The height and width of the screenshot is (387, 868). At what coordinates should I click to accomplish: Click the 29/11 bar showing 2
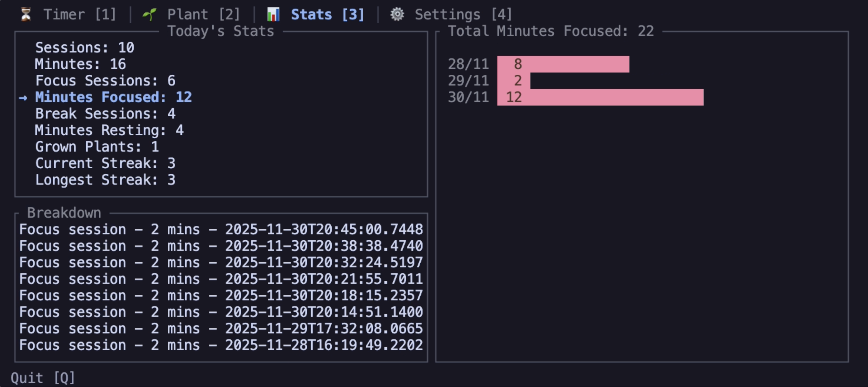pos(514,80)
